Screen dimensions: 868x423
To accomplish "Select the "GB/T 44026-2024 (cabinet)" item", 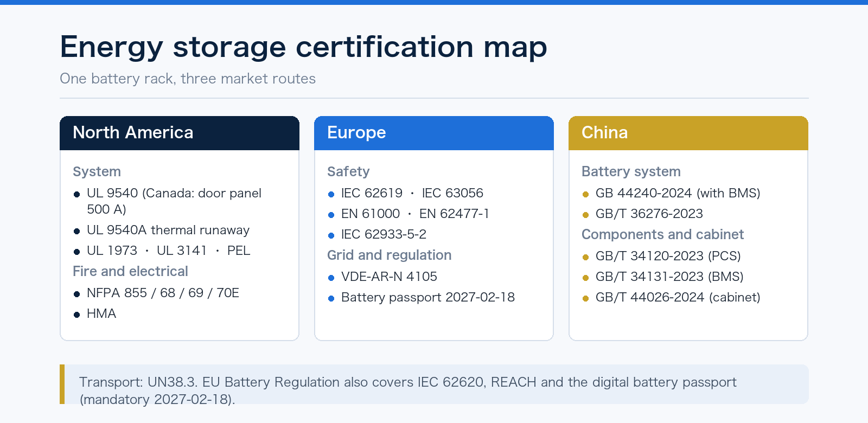I will [678, 297].
